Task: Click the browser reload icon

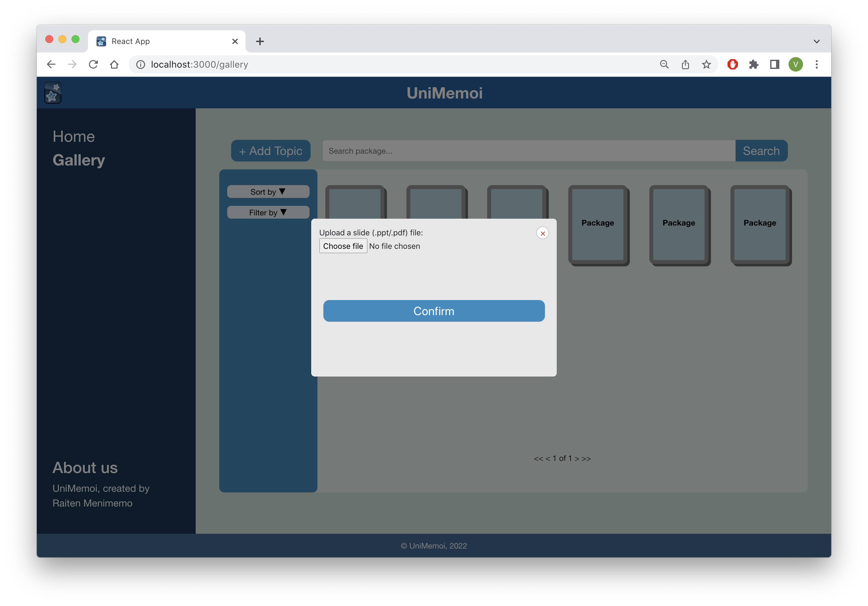Action: pyautogui.click(x=93, y=64)
